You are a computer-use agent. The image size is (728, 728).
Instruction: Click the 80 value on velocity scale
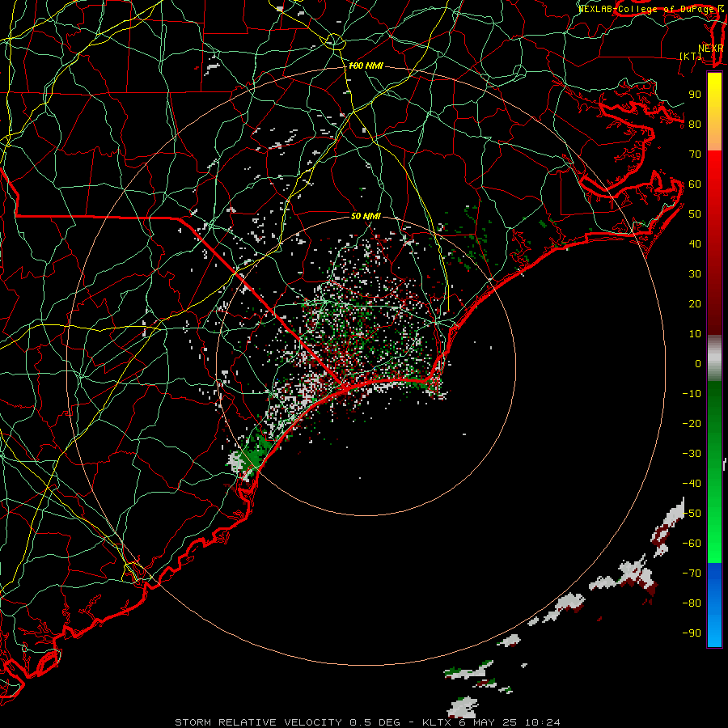695,125
